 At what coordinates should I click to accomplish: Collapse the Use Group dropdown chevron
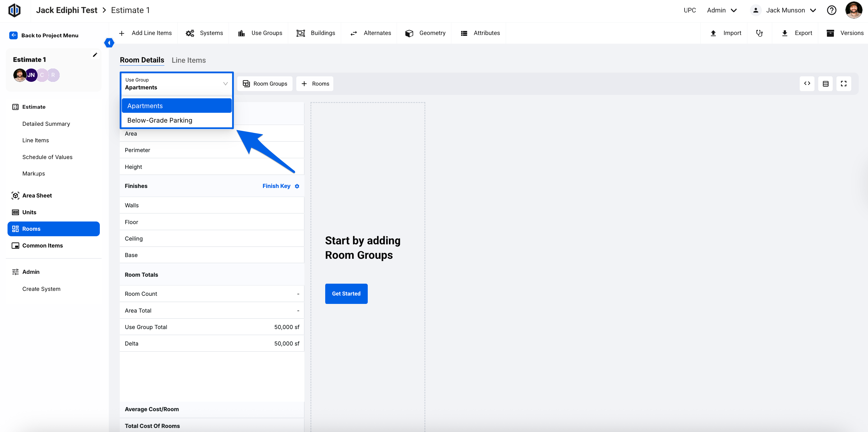pyautogui.click(x=225, y=84)
